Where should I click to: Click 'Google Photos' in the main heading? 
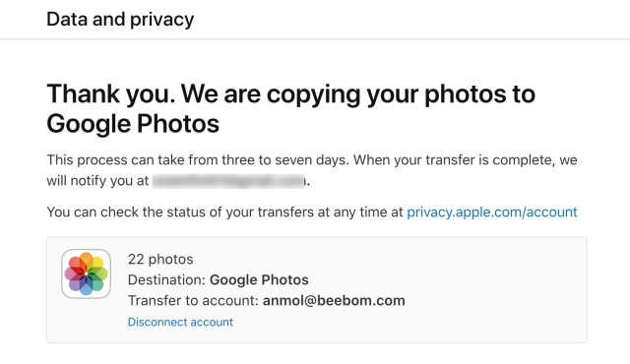tap(133, 123)
